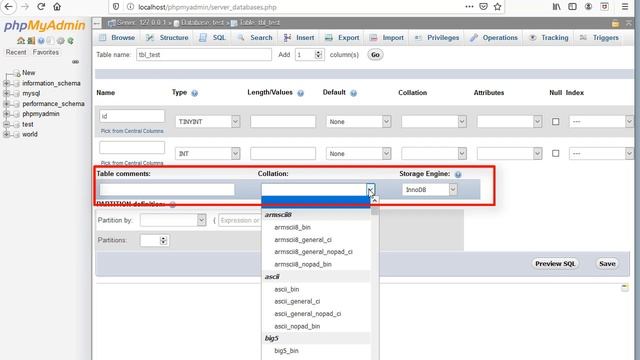Open the Export tab
Viewport: 640px width, 360px height.
click(x=342, y=38)
